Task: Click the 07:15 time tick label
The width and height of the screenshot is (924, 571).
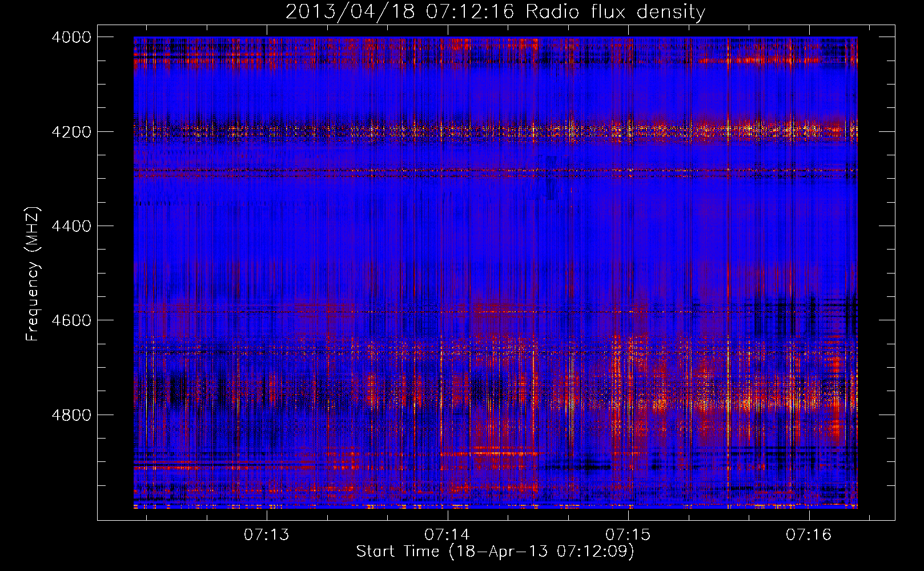Action: (628, 534)
